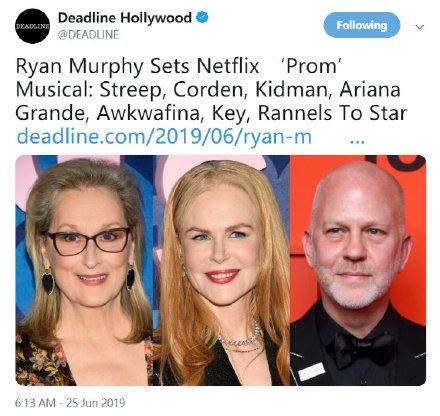Click the blue verified badge checkmark

pos(202,17)
